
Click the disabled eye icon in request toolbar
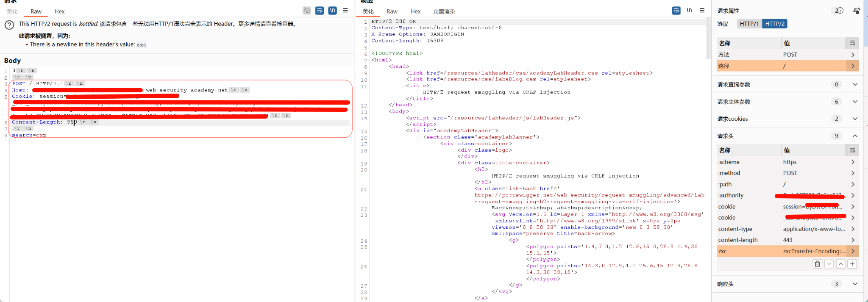307,11
